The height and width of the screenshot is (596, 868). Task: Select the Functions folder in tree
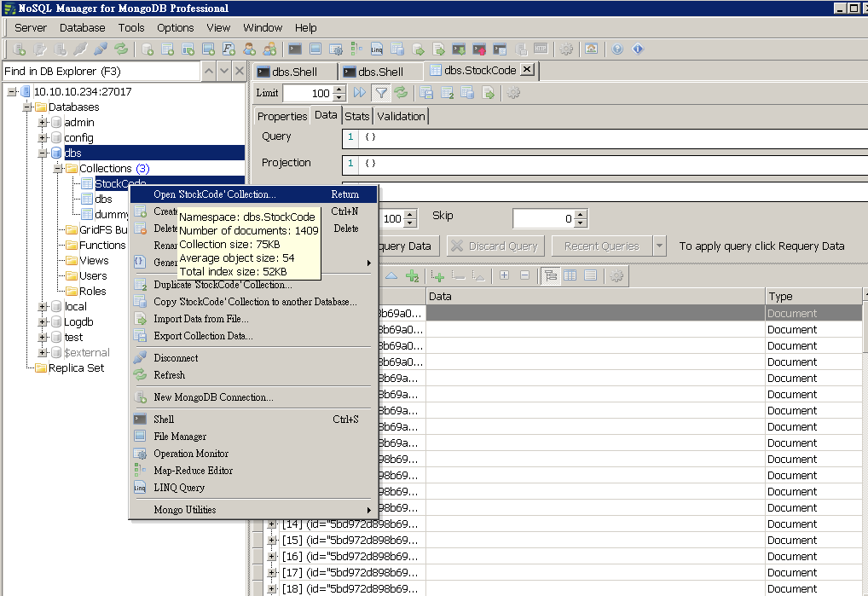pyautogui.click(x=102, y=245)
